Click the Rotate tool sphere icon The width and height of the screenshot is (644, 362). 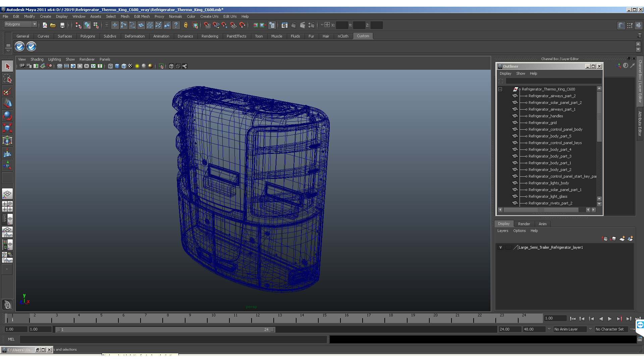pyautogui.click(x=7, y=116)
